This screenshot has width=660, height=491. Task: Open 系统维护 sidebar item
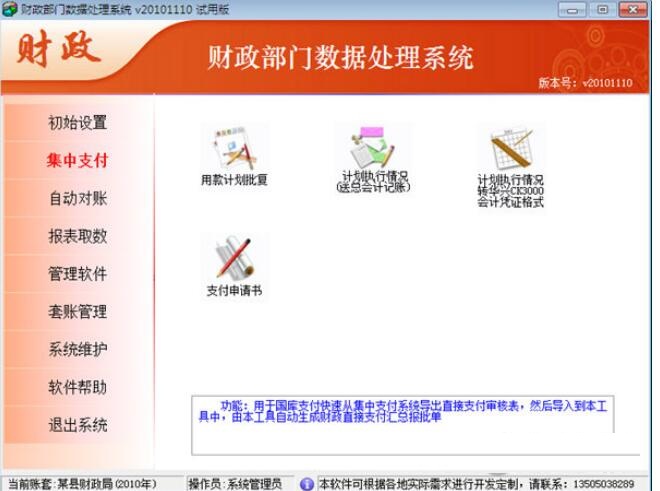coord(77,349)
